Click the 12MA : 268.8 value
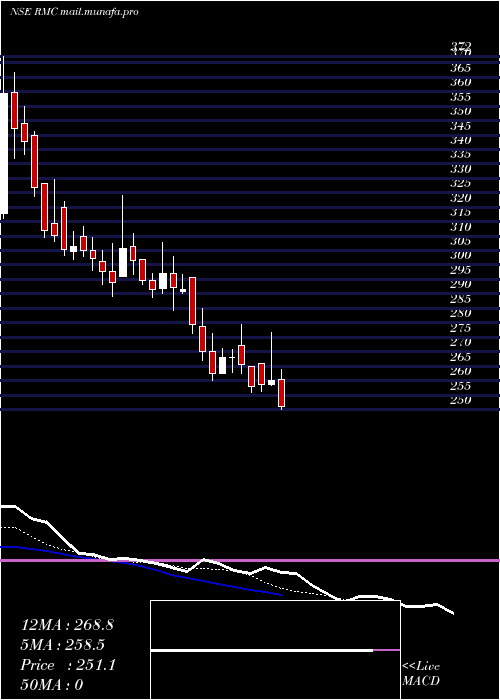 (x=67, y=625)
